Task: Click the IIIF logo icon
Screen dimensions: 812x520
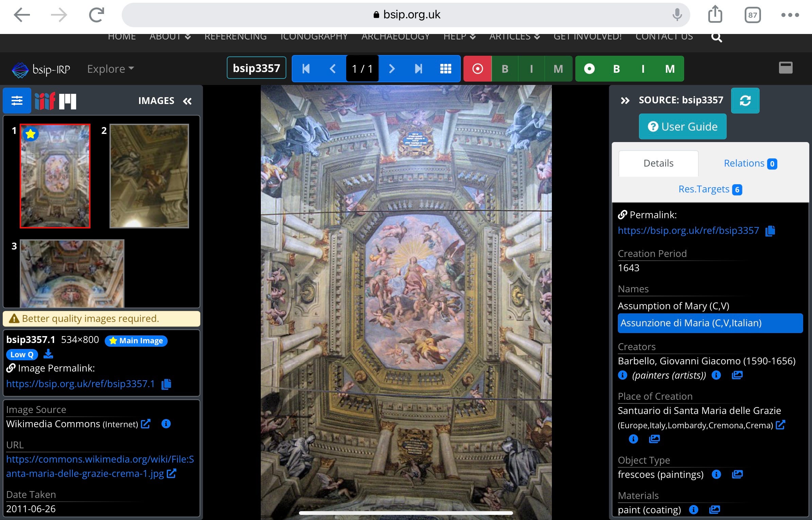Action: click(x=45, y=101)
